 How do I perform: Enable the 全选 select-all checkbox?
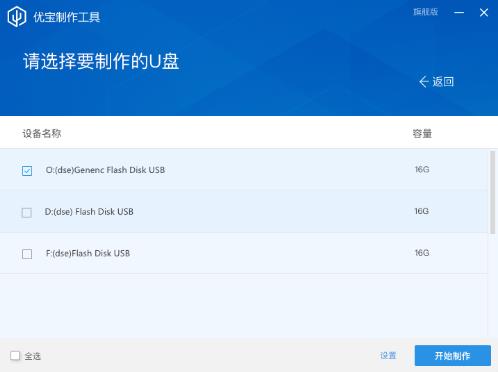[x=15, y=356]
